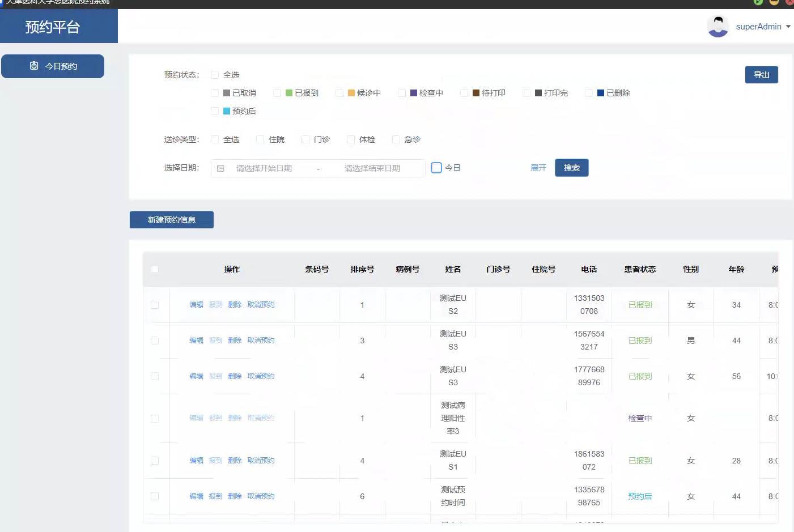Click the purple 检查中 color swatch
This screenshot has width=794, height=532.
point(414,93)
